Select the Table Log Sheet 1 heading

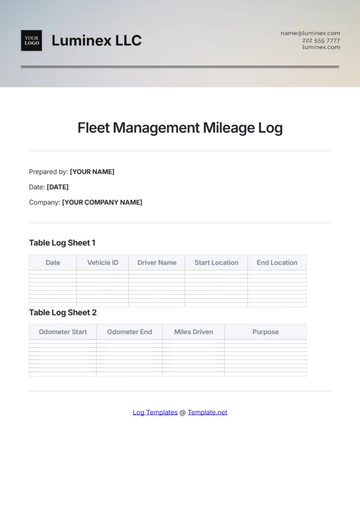[62, 243]
